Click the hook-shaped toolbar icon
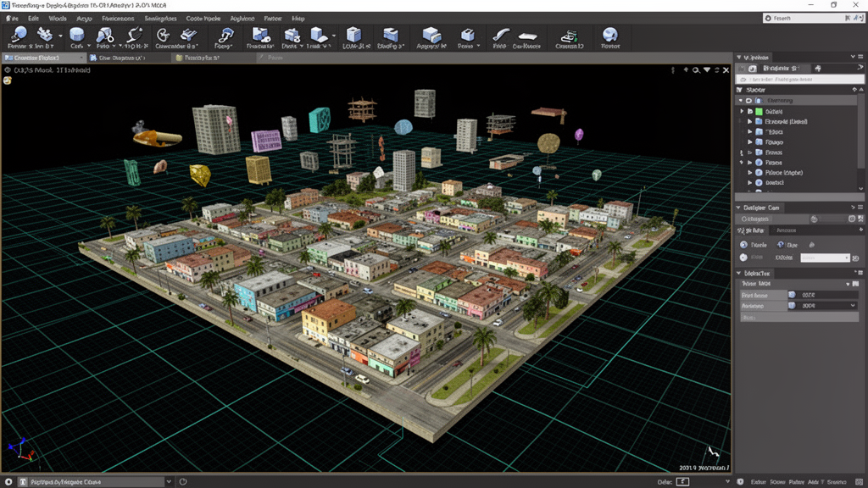Image resolution: width=868 pixels, height=488 pixels. [x=225, y=35]
